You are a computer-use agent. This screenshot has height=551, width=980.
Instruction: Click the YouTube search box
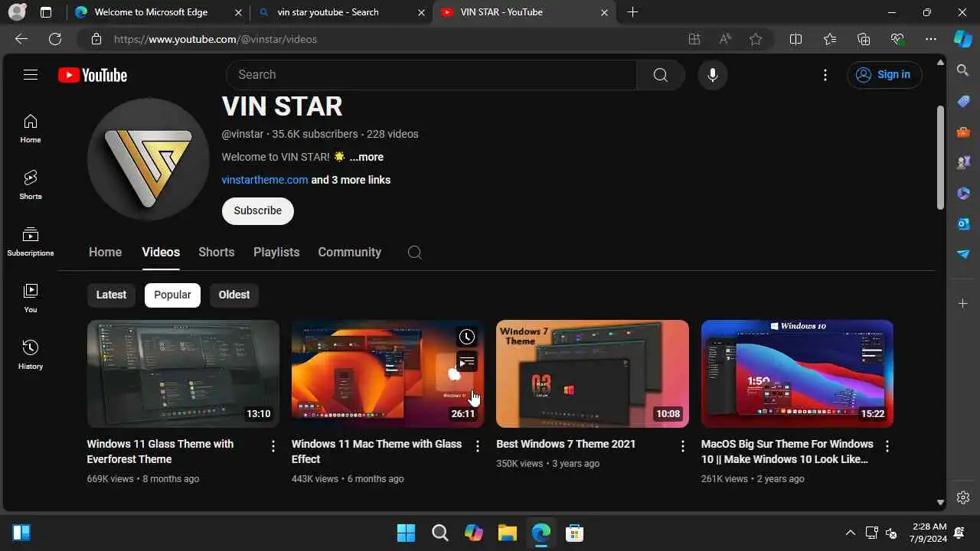[431, 75]
